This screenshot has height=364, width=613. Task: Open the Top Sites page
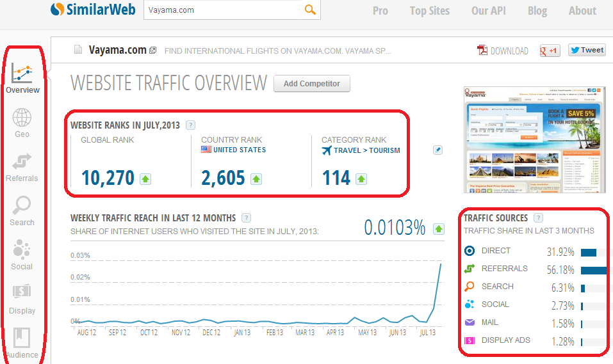[430, 11]
